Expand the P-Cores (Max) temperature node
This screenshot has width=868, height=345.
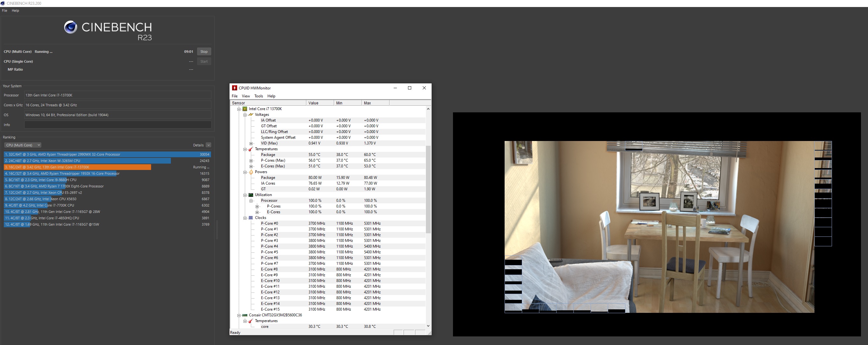pos(251,160)
